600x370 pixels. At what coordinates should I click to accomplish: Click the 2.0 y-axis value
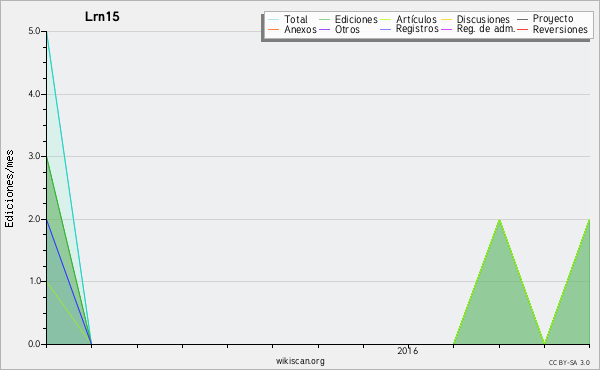pyautogui.click(x=34, y=219)
